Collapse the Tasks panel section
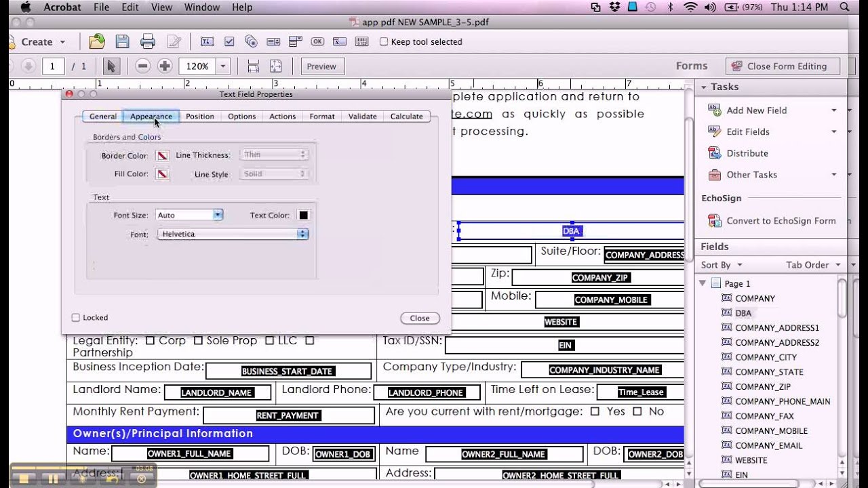The width and height of the screenshot is (868, 488). pyautogui.click(x=704, y=87)
